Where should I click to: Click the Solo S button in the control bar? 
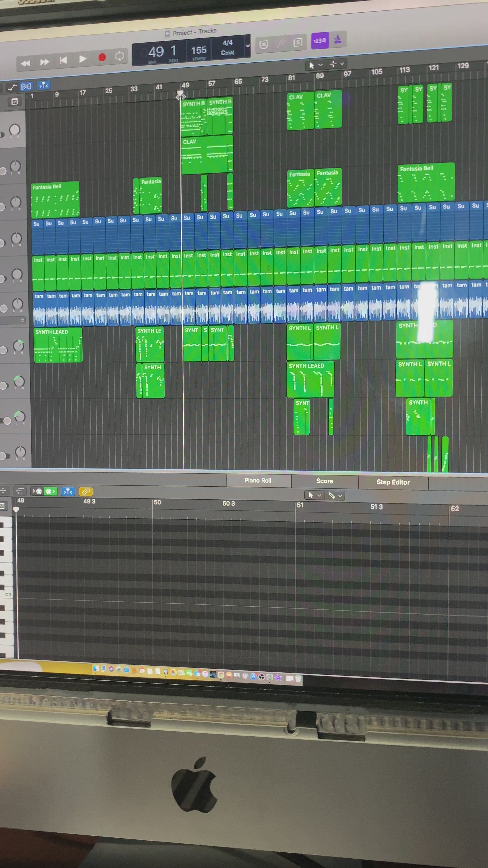(x=298, y=42)
